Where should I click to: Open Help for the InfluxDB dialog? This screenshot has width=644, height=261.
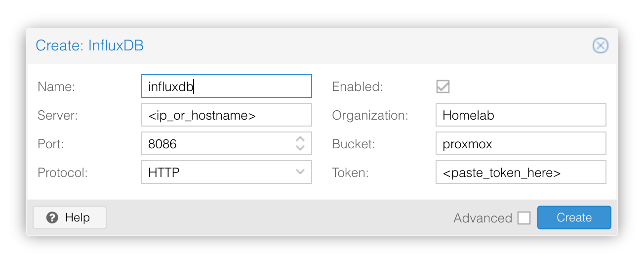[70, 217]
